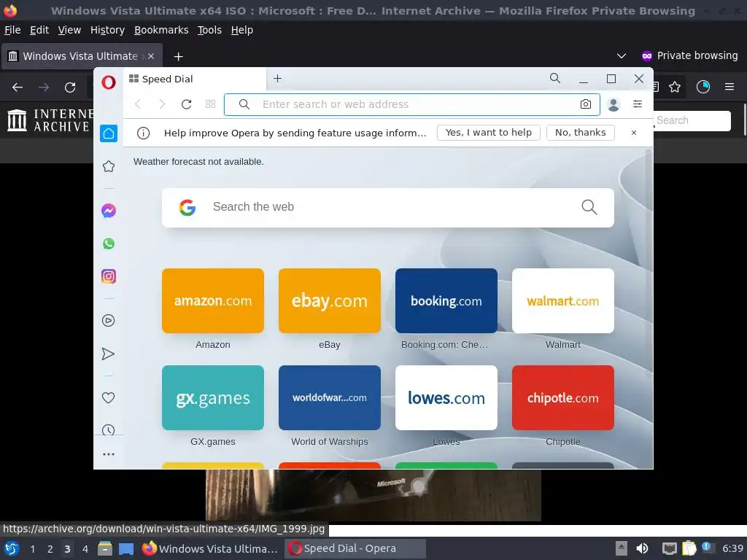
Task: Open WhatsApp in Opera sidebar
Action: point(109,244)
